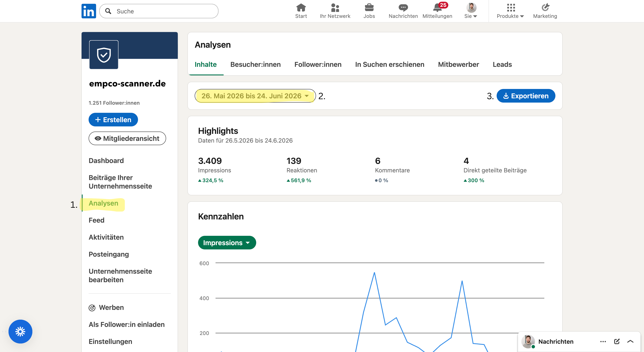Image resolution: width=644 pixels, height=352 pixels.
Task: Click the Werben target icon
Action: [x=92, y=308]
